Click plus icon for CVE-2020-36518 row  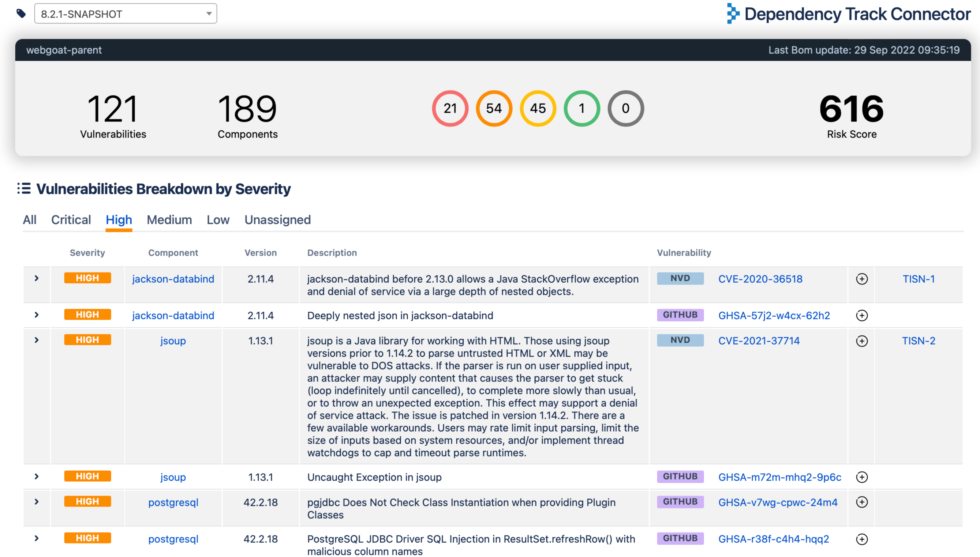pyautogui.click(x=861, y=279)
